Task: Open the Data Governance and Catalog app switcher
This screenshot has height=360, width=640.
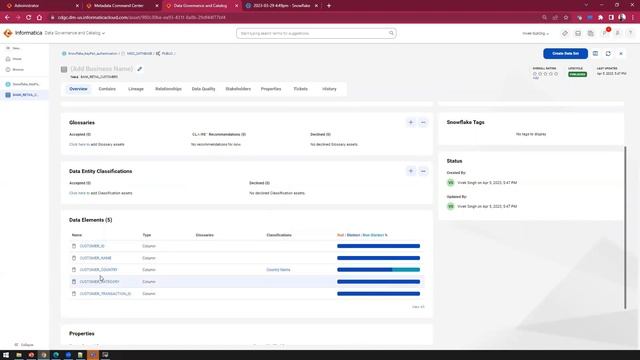Action: pyautogui.click(x=75, y=33)
